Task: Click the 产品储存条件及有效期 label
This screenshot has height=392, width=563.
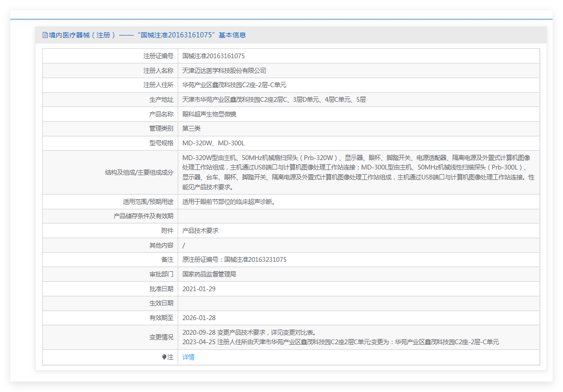Action: click(x=143, y=216)
